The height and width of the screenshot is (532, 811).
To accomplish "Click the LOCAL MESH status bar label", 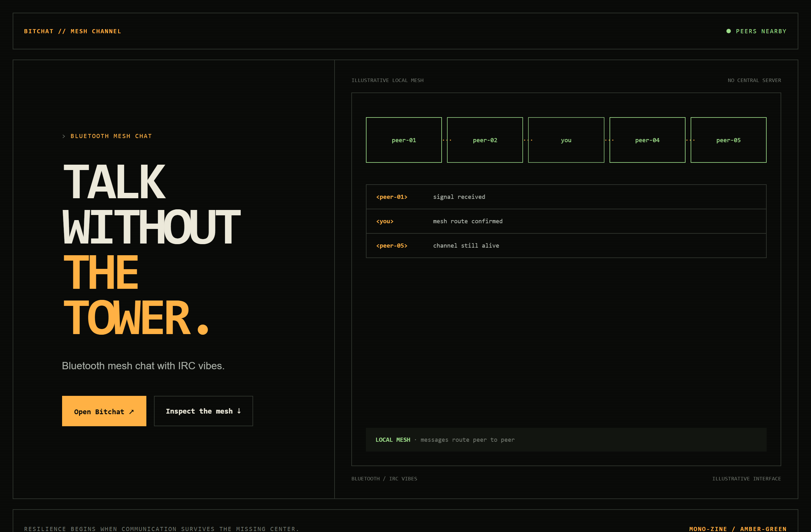I will tap(393, 440).
